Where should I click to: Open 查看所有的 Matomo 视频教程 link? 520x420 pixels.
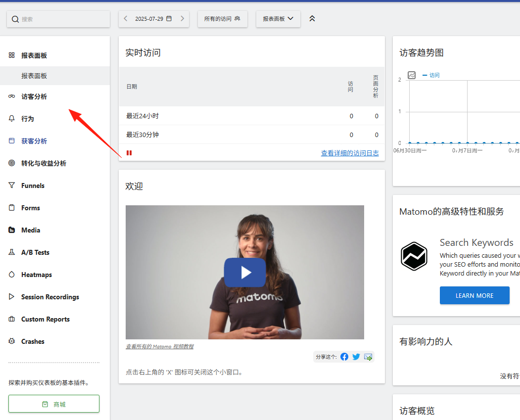(159, 346)
